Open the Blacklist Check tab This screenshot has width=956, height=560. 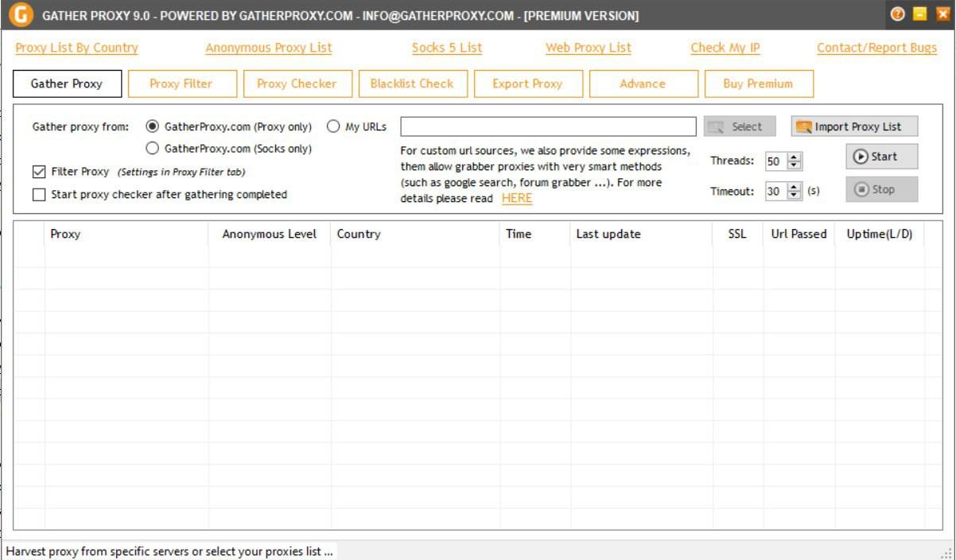click(x=412, y=84)
